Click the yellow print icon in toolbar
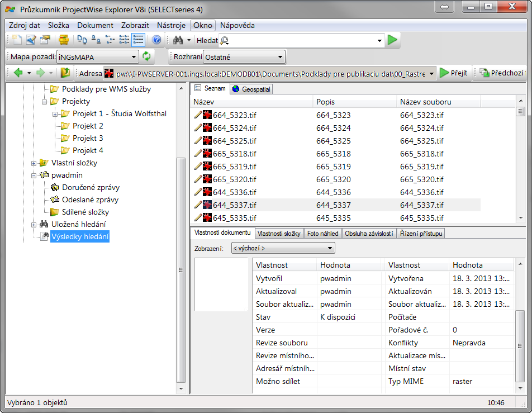This screenshot has width=532, height=413. [x=64, y=40]
